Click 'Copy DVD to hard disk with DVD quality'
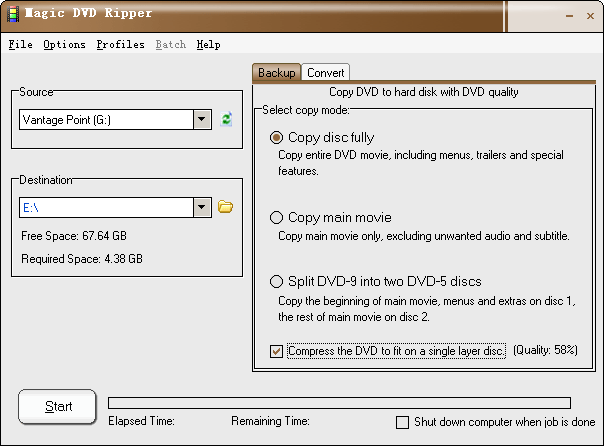The width and height of the screenshot is (604, 446). (x=424, y=92)
